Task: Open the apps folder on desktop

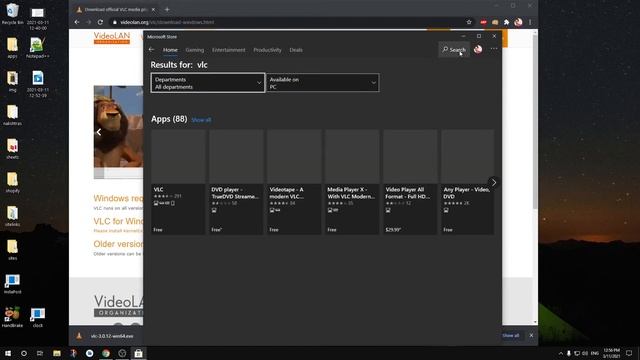Action: (12, 48)
